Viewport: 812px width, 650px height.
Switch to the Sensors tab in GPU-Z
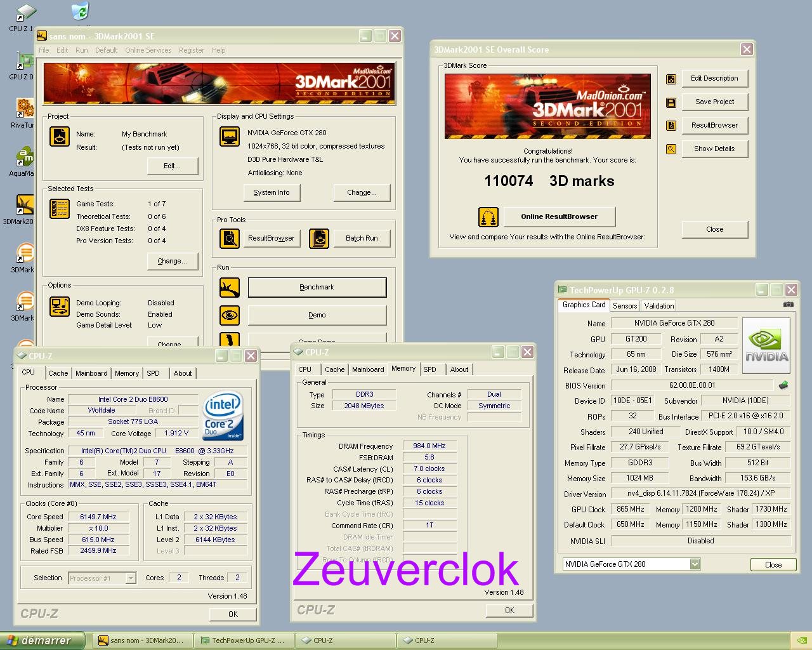point(625,305)
